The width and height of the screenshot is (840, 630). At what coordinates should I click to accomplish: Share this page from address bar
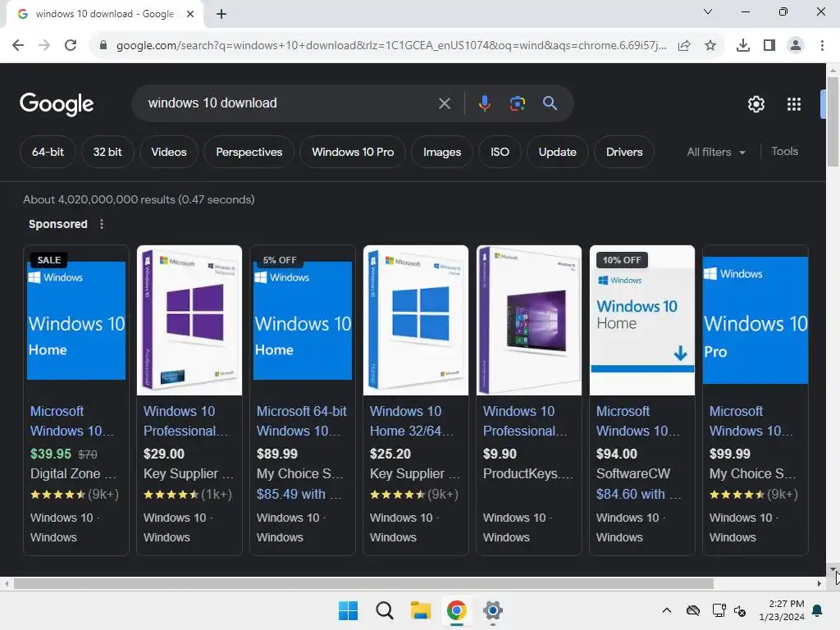point(684,46)
